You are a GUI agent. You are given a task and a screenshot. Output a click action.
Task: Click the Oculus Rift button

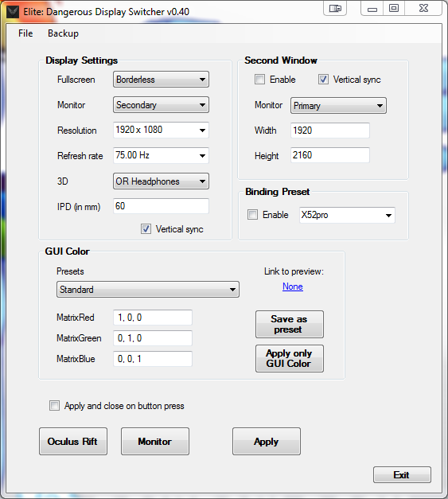pyautogui.click(x=73, y=442)
